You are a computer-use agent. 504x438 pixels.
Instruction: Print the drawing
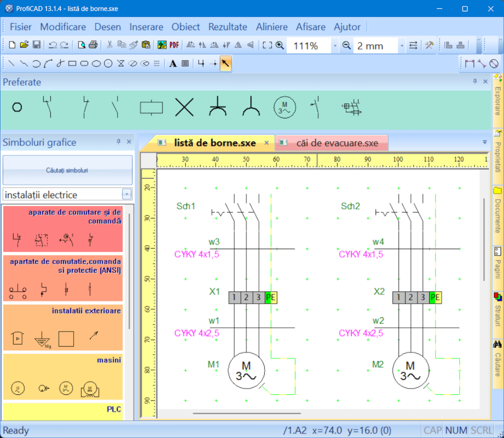[x=93, y=45]
